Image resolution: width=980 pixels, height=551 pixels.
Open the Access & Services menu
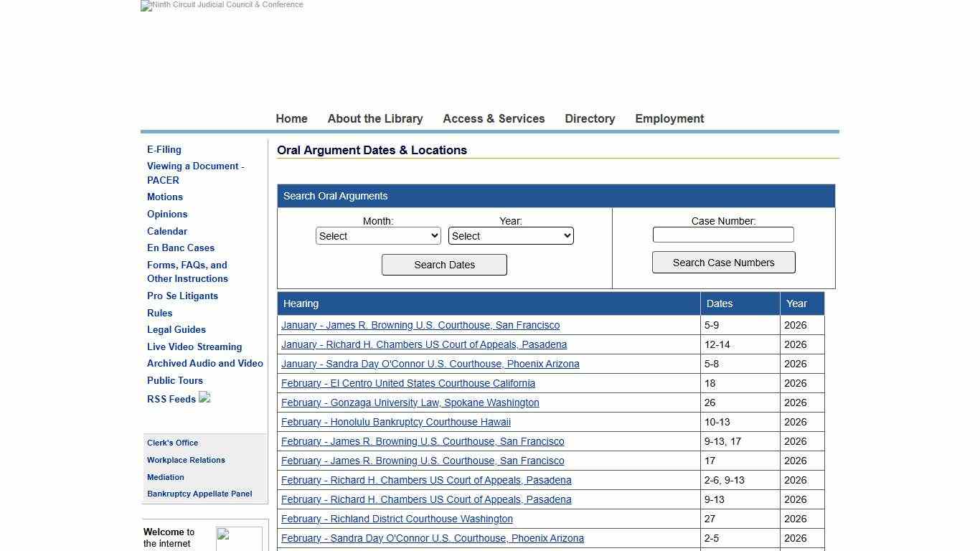coord(494,118)
